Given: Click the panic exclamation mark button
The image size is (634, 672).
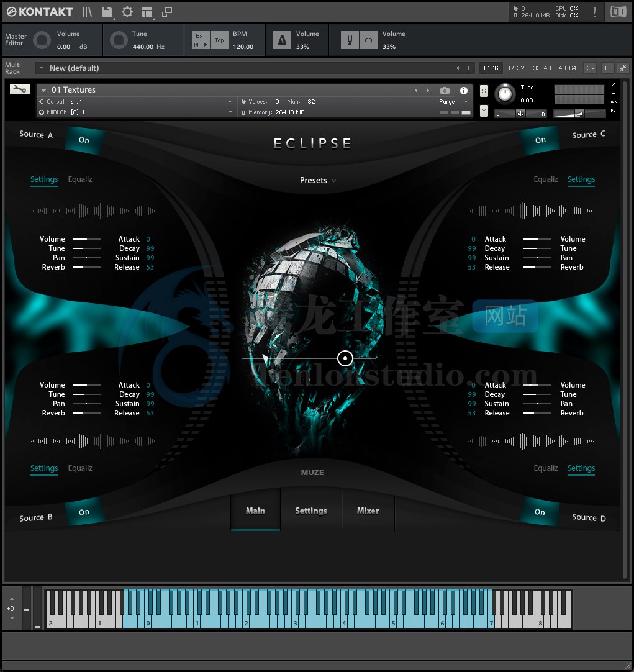Looking at the screenshot, I should click(x=595, y=12).
